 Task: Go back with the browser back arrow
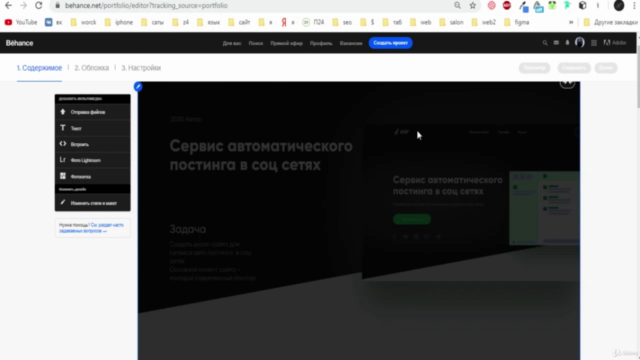click(8, 6)
